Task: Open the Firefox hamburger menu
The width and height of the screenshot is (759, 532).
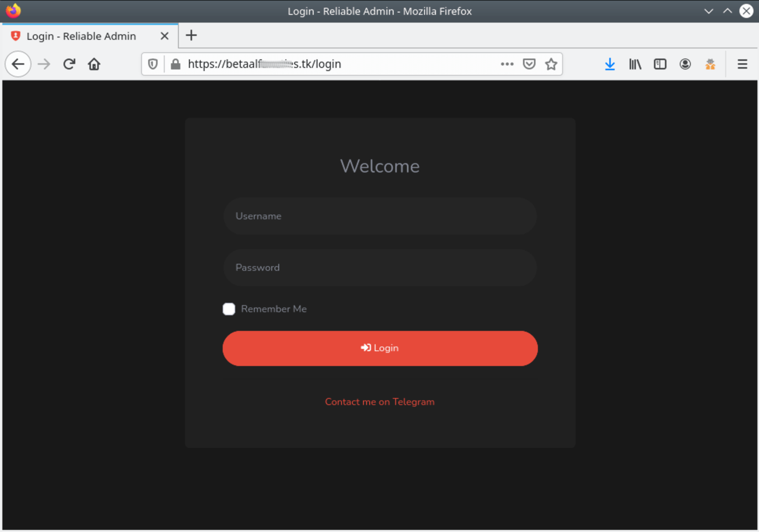Action: [x=742, y=64]
